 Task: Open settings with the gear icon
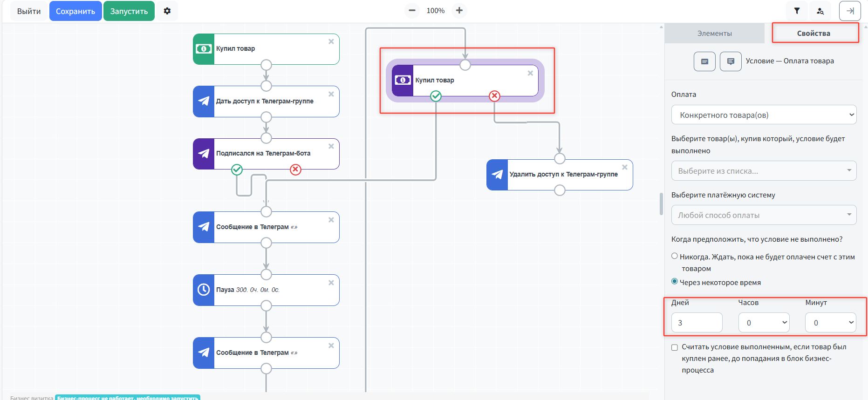click(167, 11)
